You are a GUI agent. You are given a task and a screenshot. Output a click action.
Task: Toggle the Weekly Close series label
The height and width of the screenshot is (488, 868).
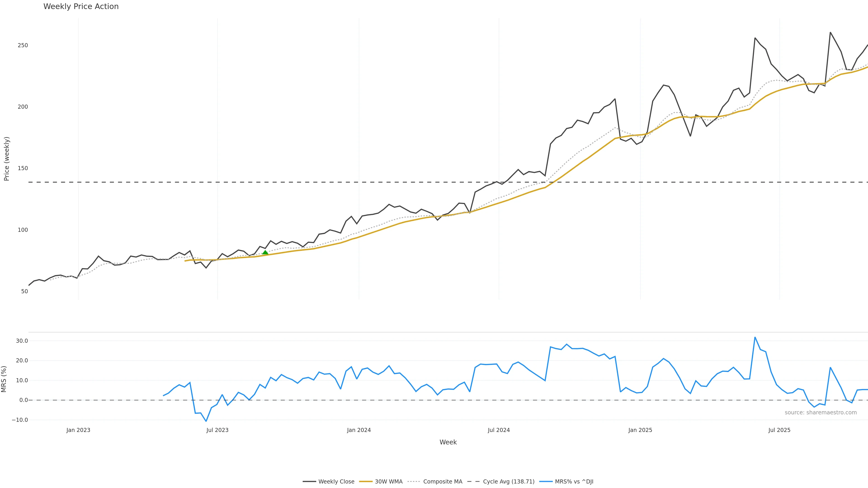336,482
